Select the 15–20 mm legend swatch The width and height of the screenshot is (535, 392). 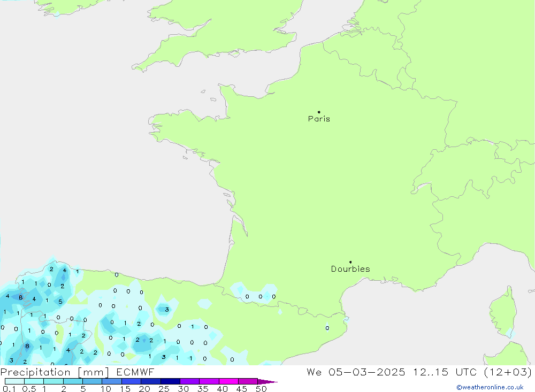pos(132,381)
